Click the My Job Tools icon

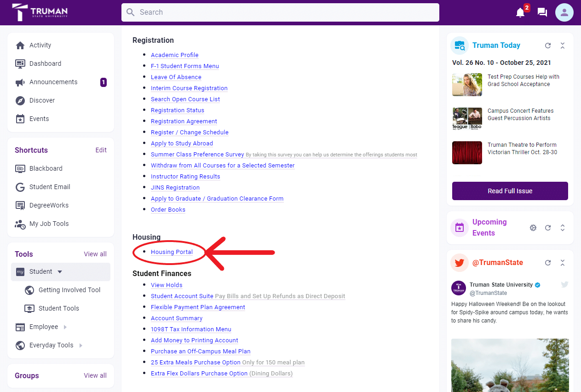click(x=20, y=224)
